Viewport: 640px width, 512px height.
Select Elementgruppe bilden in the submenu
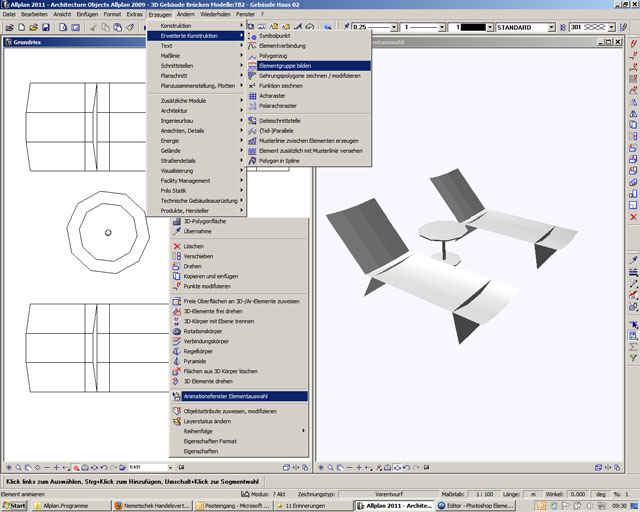(x=287, y=65)
